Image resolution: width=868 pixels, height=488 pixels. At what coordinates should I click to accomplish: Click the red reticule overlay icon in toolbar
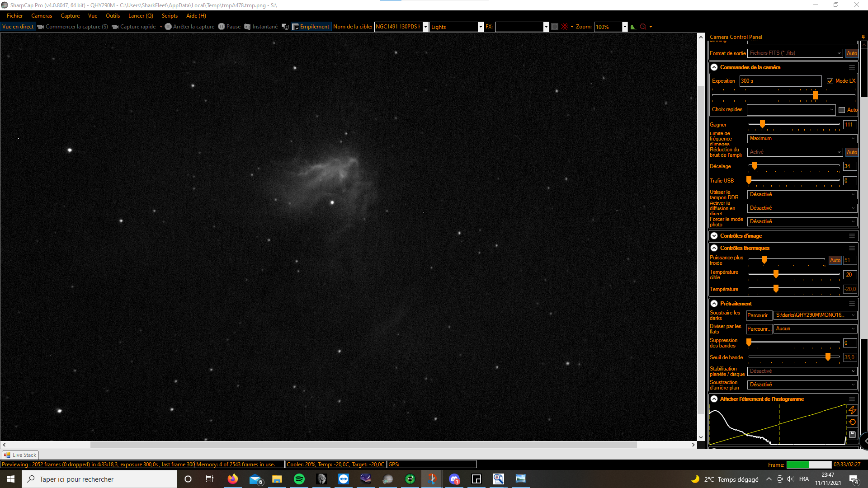tap(565, 27)
